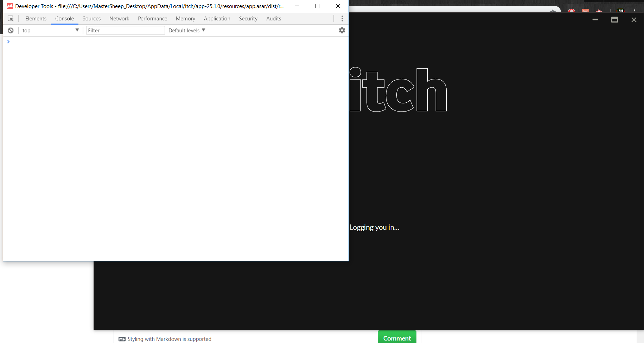Minimize the itch app window

(595, 20)
